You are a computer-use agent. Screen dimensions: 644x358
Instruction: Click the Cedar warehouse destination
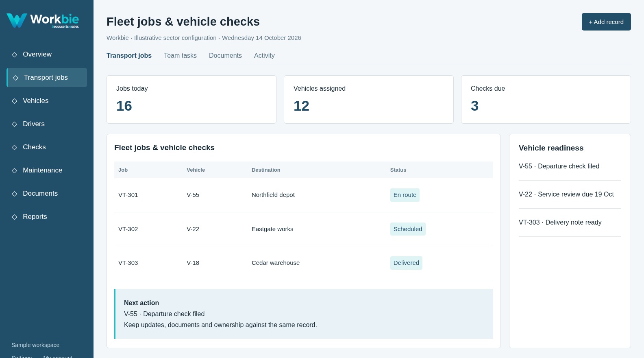pyautogui.click(x=276, y=263)
